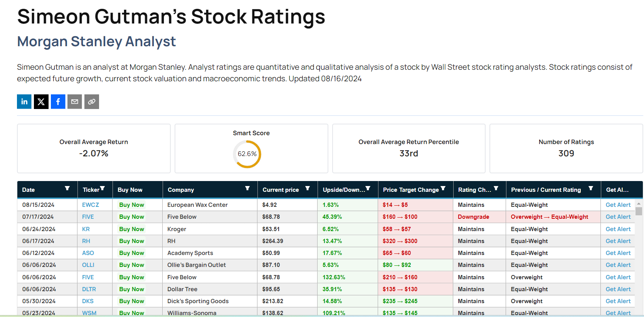The image size is (644, 317).
Task: Click the Smart Score 62.6% gauge
Action: click(x=247, y=154)
